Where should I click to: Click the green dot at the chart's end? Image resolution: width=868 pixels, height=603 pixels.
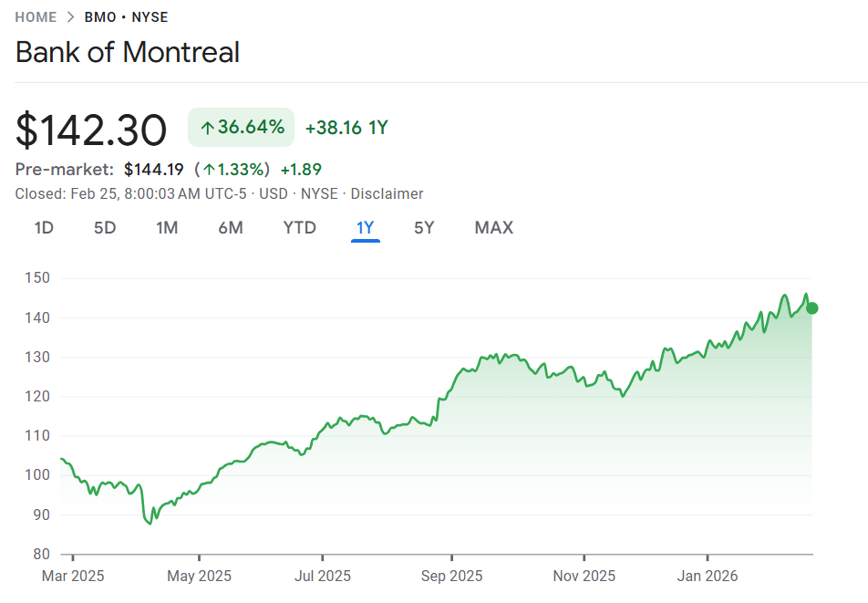pos(812,308)
